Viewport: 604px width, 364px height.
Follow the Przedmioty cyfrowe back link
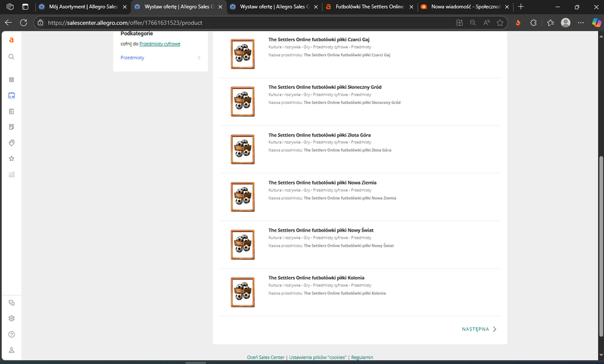[x=160, y=44]
